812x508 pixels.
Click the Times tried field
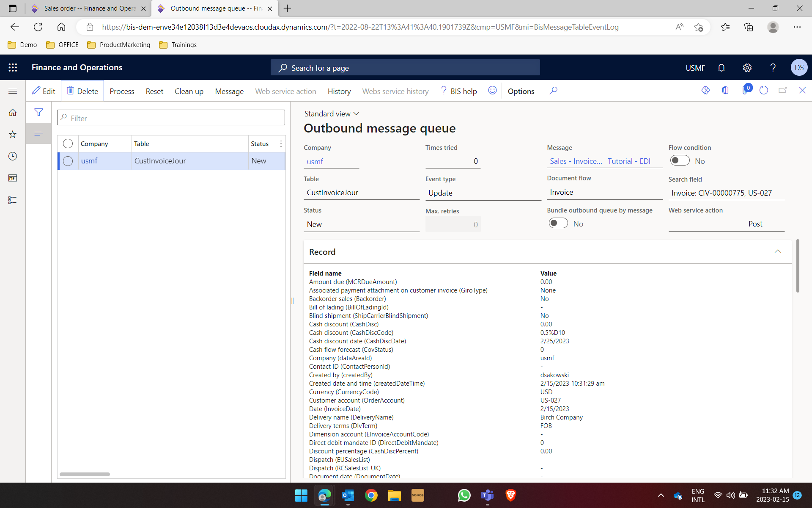click(453, 161)
